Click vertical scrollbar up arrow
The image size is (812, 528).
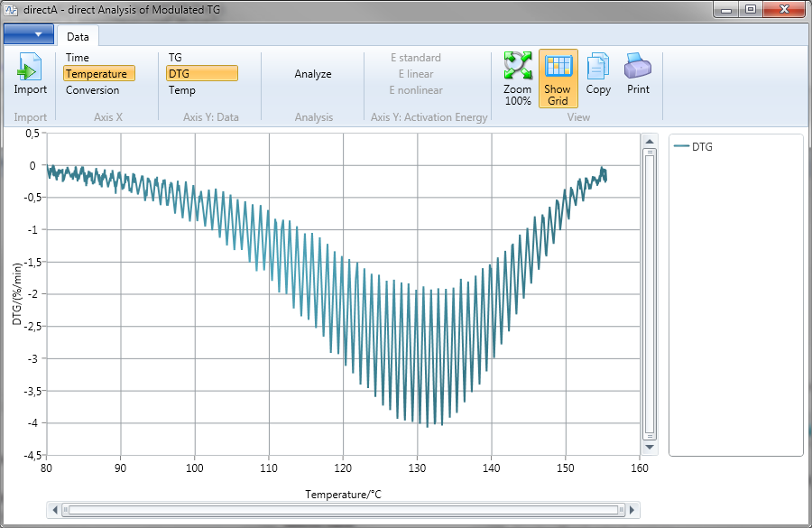(x=650, y=142)
